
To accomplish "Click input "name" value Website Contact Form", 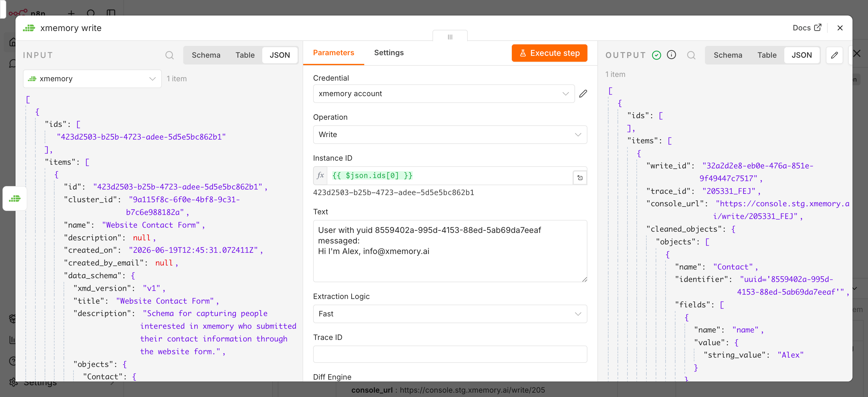I will coord(151,225).
